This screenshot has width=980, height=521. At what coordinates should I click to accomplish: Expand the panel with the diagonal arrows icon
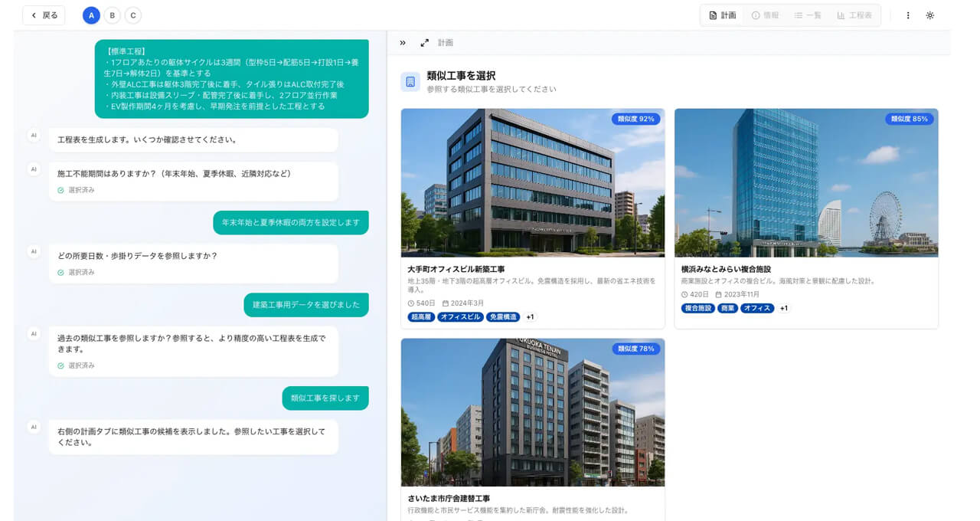[425, 42]
